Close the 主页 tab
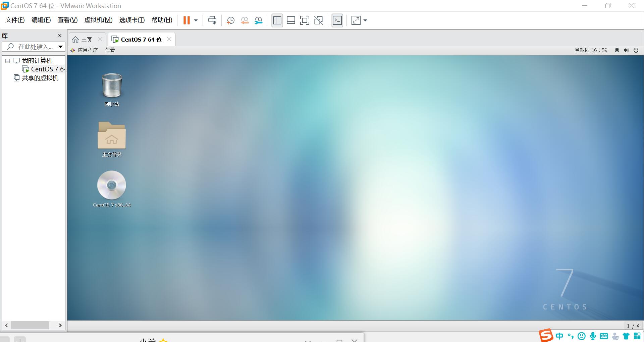This screenshot has width=644, height=342. click(100, 39)
